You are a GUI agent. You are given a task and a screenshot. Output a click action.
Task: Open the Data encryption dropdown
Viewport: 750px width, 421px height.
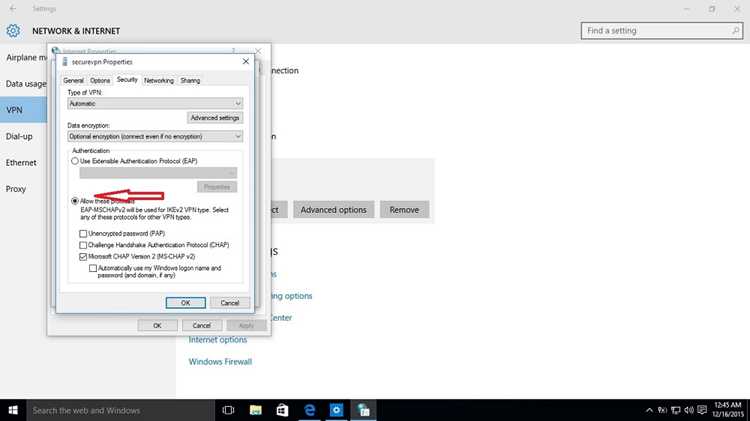155,136
